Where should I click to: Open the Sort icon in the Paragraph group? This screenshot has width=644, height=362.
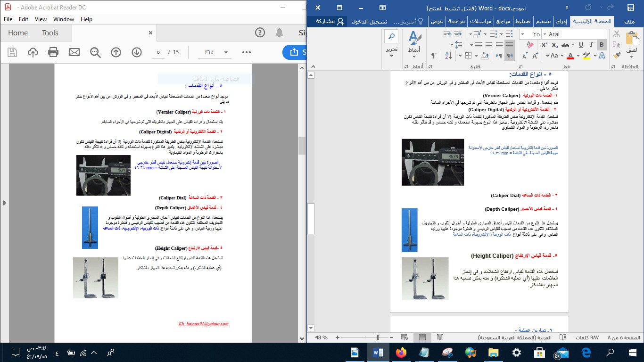(448, 56)
